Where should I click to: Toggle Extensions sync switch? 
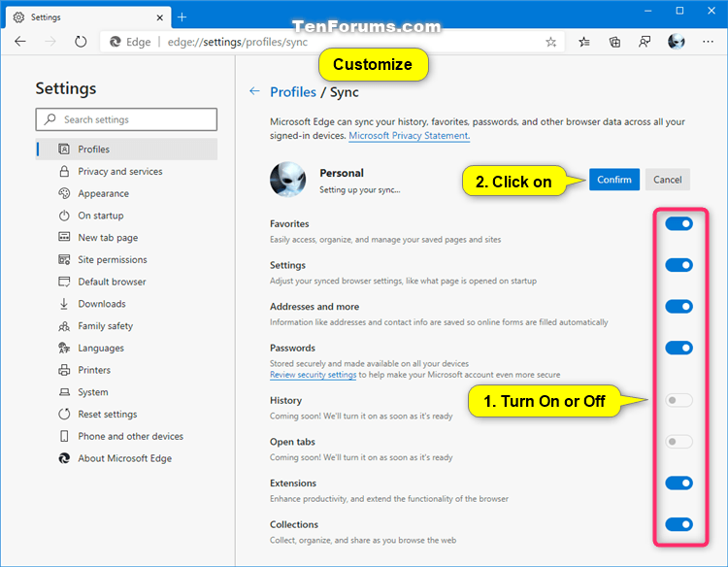click(x=678, y=483)
